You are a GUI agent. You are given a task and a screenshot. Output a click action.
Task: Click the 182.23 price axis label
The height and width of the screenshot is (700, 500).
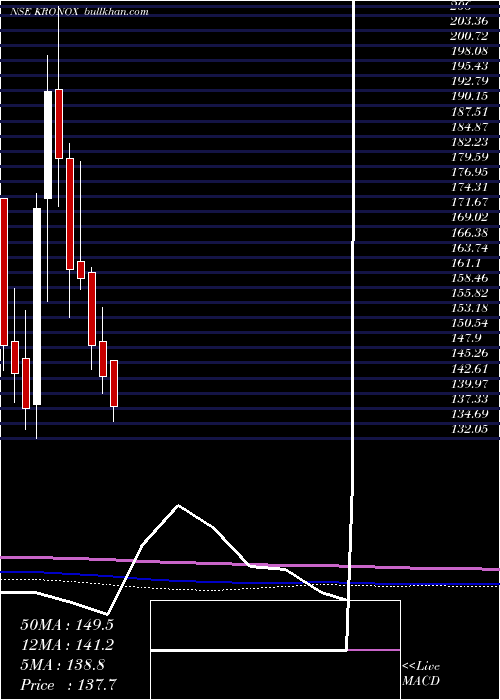click(471, 141)
